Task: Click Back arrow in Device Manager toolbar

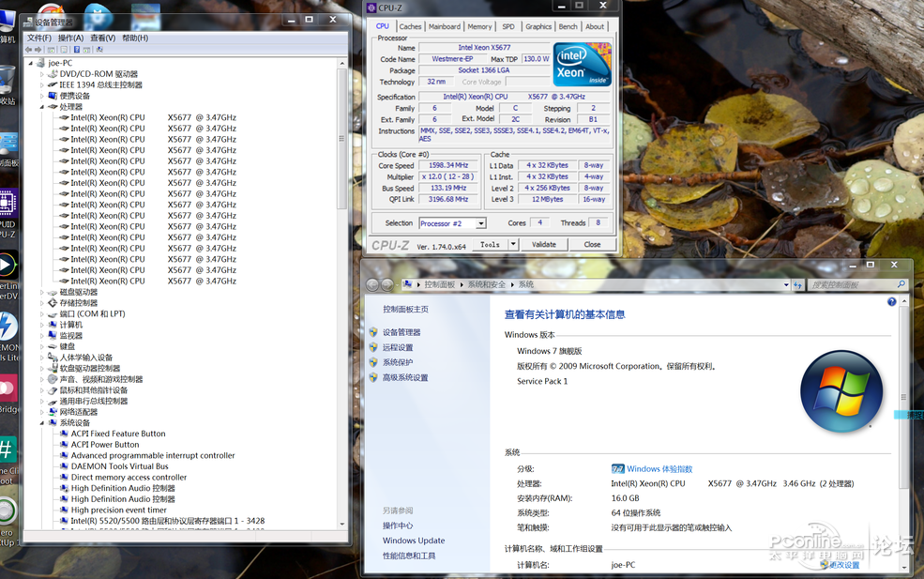Action: [x=29, y=50]
